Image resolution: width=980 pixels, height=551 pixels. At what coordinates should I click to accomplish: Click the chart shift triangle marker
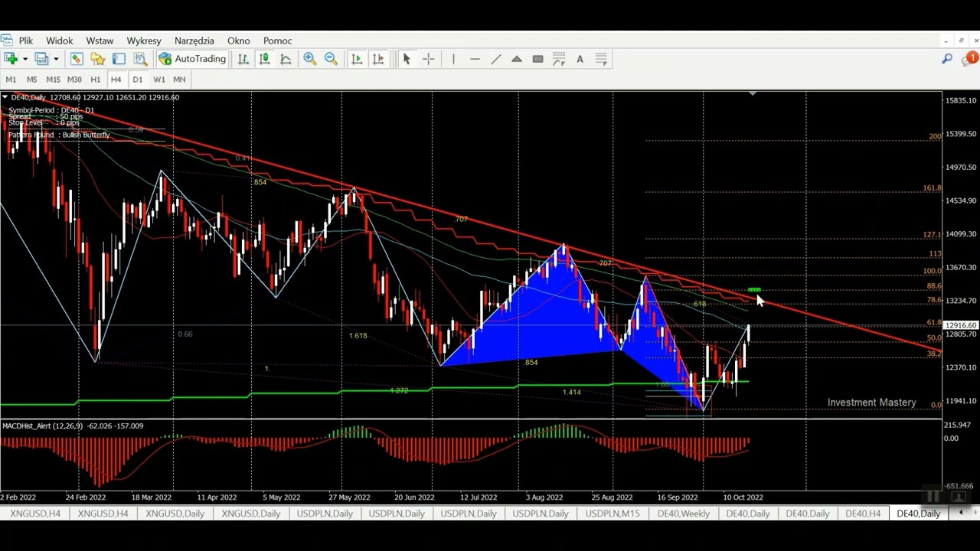[753, 94]
